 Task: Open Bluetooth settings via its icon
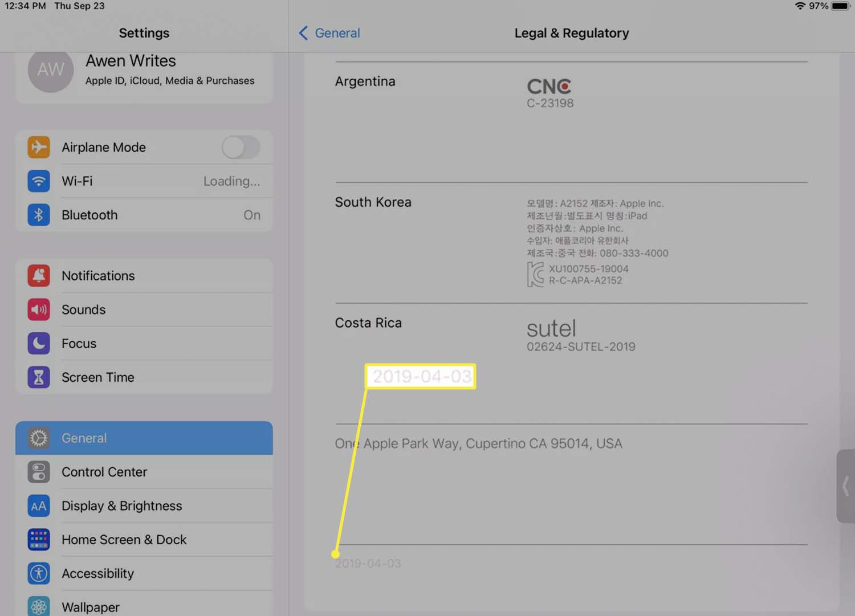[x=39, y=215]
